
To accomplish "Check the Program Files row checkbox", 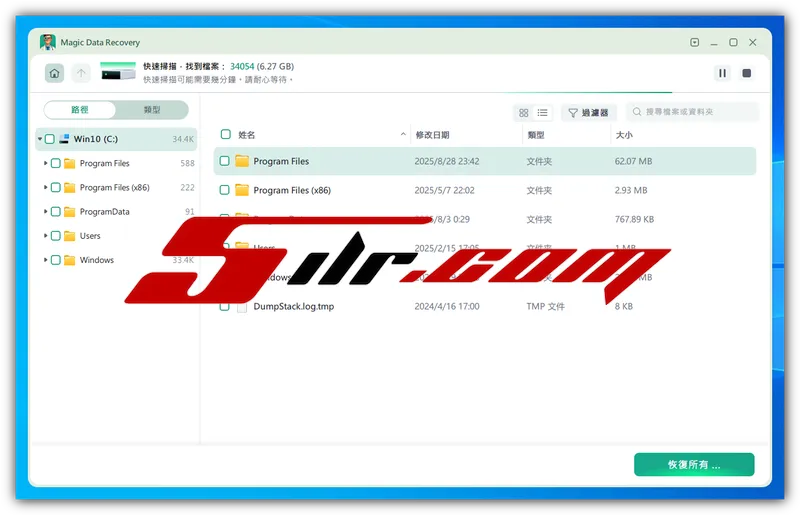I will [x=224, y=161].
